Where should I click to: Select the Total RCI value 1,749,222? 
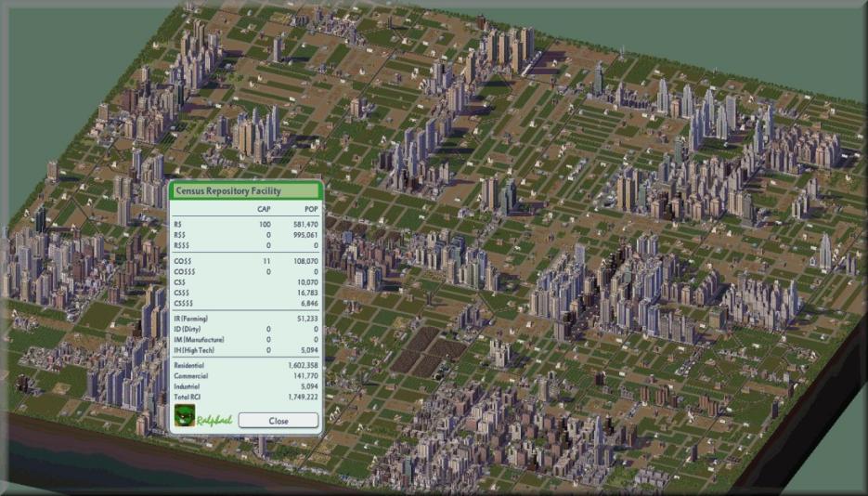(303, 397)
